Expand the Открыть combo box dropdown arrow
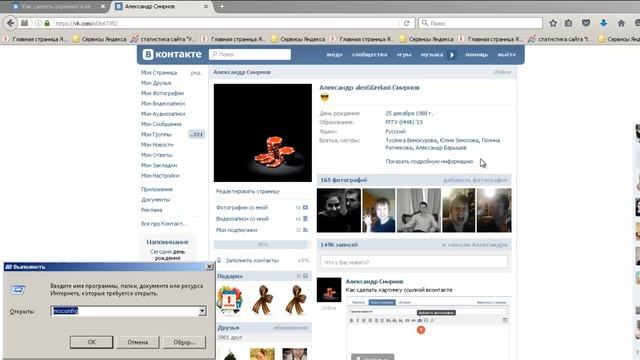The image size is (640, 360). 202,311
